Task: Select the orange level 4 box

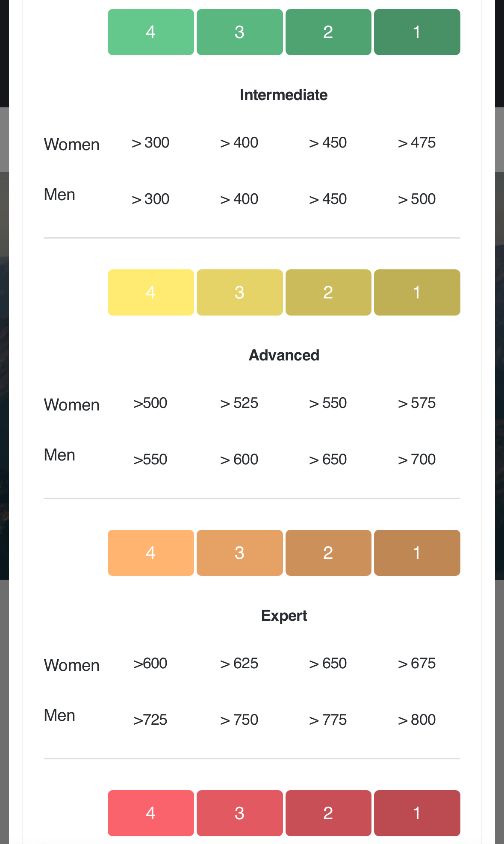Action: [x=150, y=553]
